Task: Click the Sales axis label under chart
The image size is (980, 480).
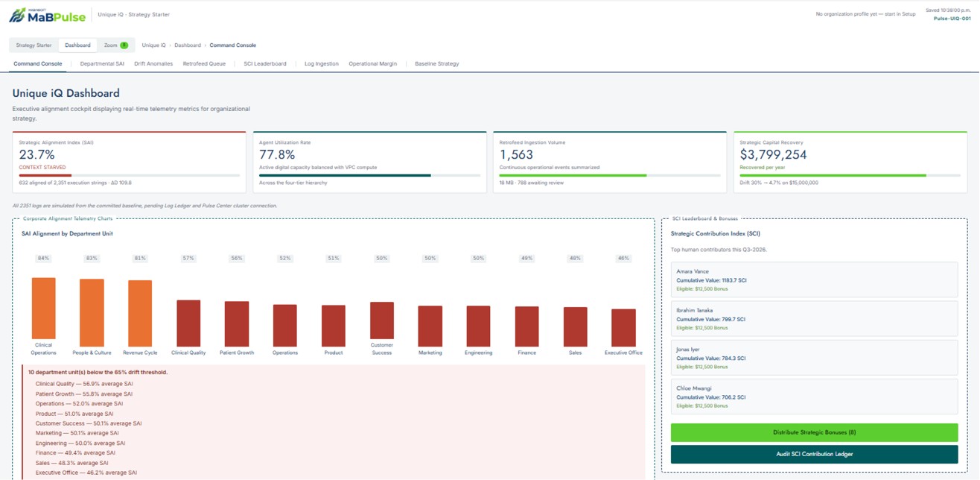Action: tap(575, 353)
